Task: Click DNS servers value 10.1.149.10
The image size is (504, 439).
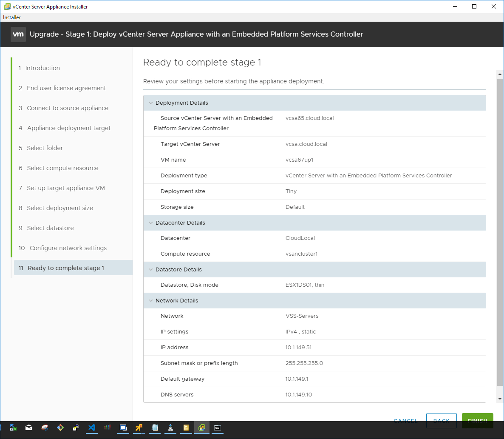Action: pyautogui.click(x=299, y=395)
